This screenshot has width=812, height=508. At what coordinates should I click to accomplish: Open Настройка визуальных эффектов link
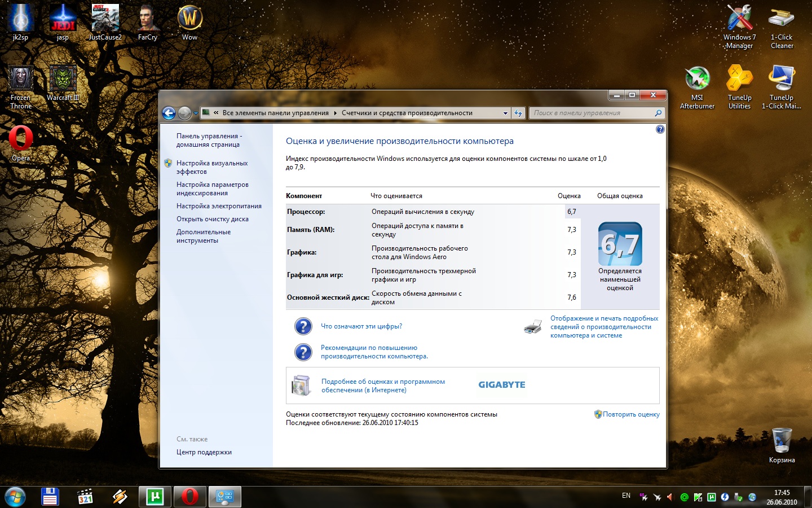coord(212,167)
